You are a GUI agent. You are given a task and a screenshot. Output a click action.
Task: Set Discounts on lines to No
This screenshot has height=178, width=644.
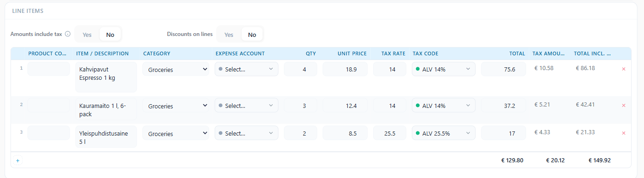(252, 35)
